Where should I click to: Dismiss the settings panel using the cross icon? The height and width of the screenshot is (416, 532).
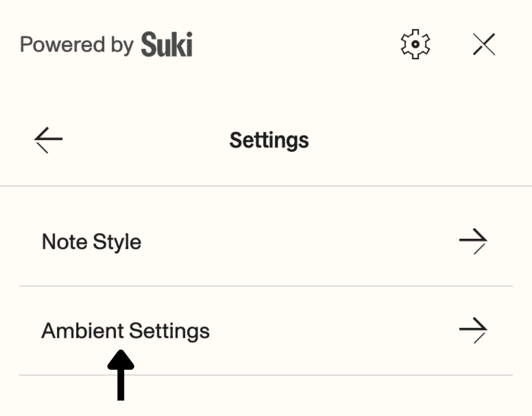coord(484,44)
